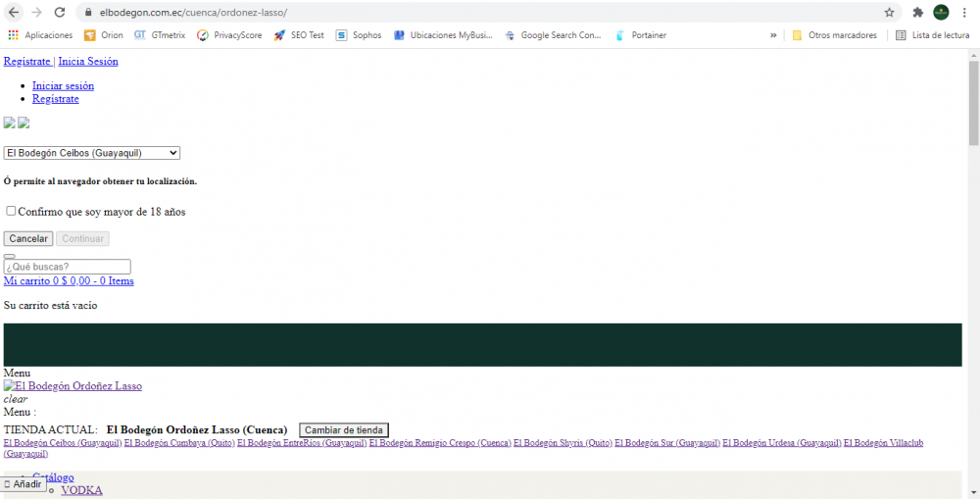The image size is (980, 499).
Task: Click the scrollbar down arrow
Action: [974, 493]
